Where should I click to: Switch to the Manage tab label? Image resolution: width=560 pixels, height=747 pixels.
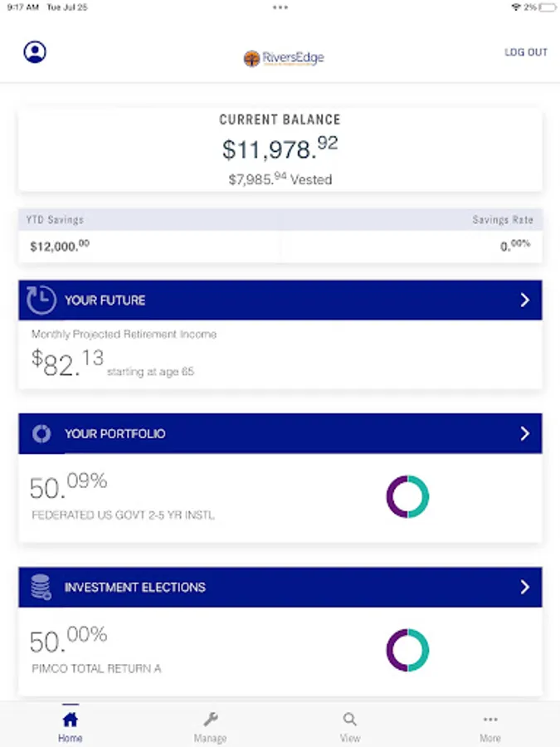[211, 738]
